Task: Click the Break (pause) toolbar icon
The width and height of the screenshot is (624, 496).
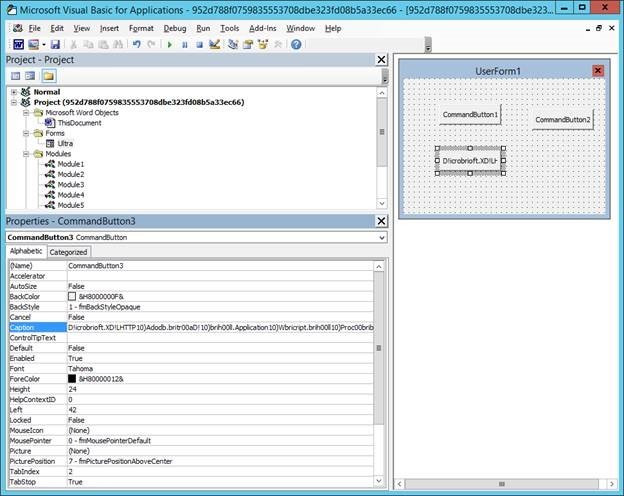Action: pos(185,45)
